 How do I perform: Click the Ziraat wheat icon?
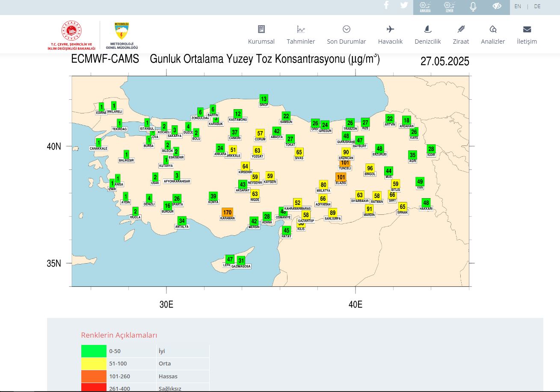(461, 29)
